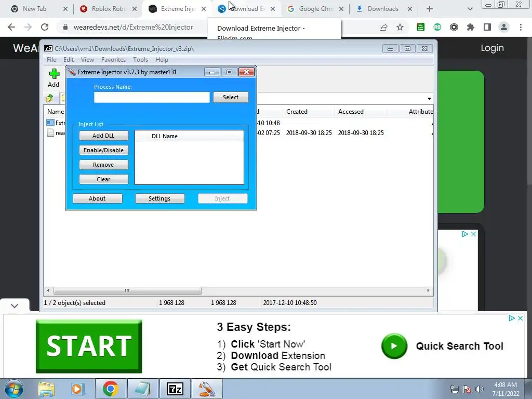Open the View menu in 7-Zip
Viewport: 532px width, 399px height.
tap(87, 60)
